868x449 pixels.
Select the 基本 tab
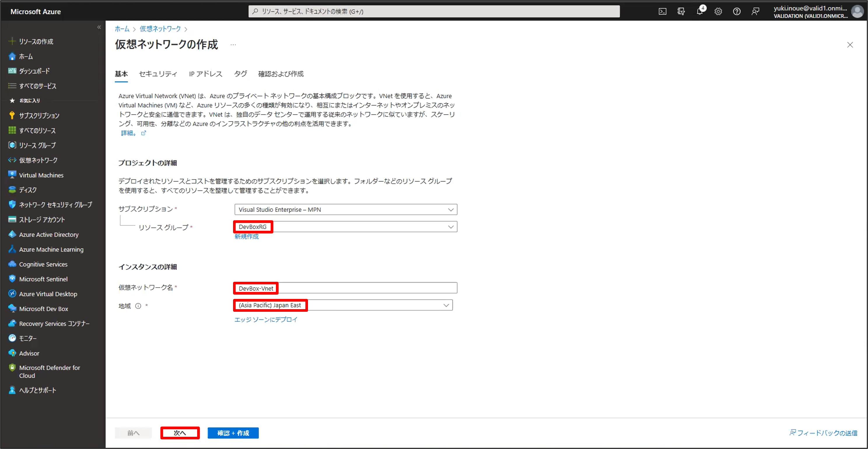[121, 74]
